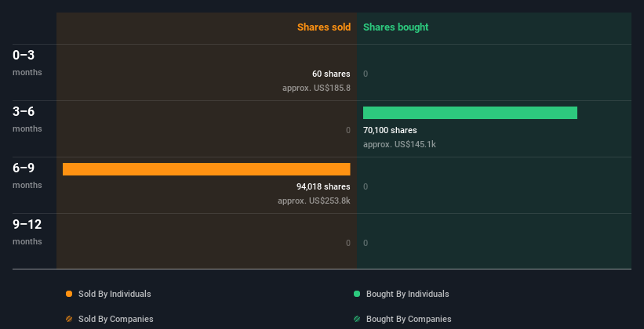The image size is (644, 329).
Task: Click the 60 shares sold value
Action: coord(331,74)
